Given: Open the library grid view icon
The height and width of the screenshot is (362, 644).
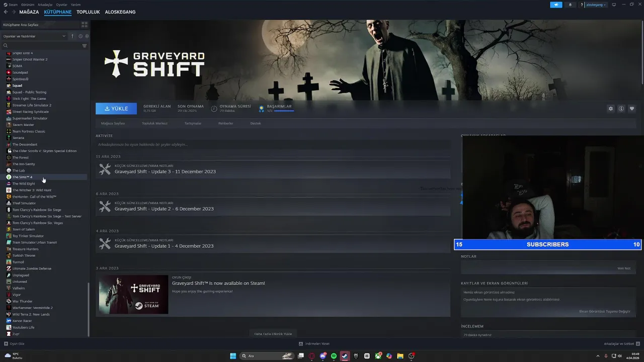Looking at the screenshot, I should coord(85,25).
